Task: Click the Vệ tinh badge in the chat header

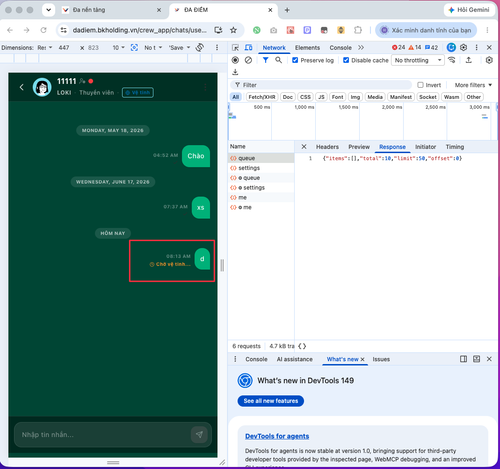Action: (x=138, y=92)
